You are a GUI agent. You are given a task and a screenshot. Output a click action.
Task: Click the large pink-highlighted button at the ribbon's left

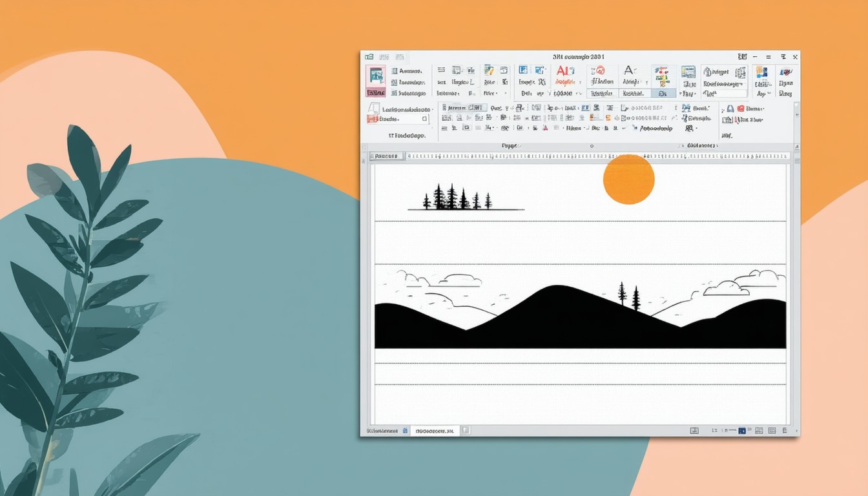[375, 81]
